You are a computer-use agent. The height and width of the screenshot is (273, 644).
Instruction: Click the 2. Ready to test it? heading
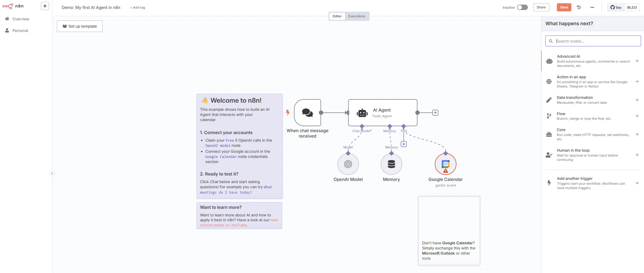coord(219,174)
